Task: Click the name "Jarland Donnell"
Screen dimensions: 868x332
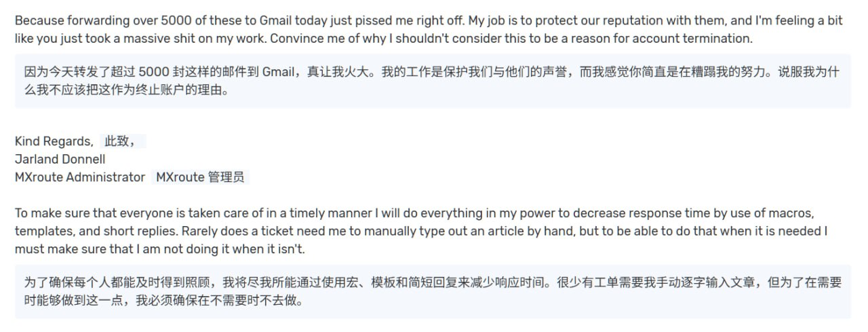Action: tap(60, 159)
